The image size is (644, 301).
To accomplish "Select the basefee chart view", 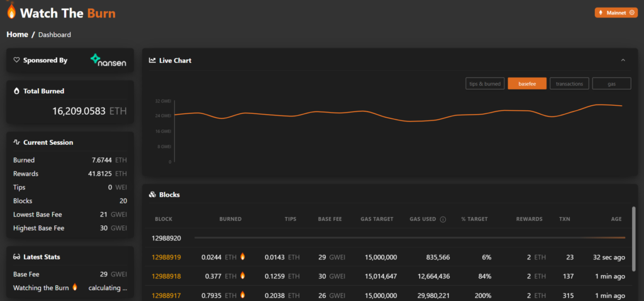I will (527, 83).
